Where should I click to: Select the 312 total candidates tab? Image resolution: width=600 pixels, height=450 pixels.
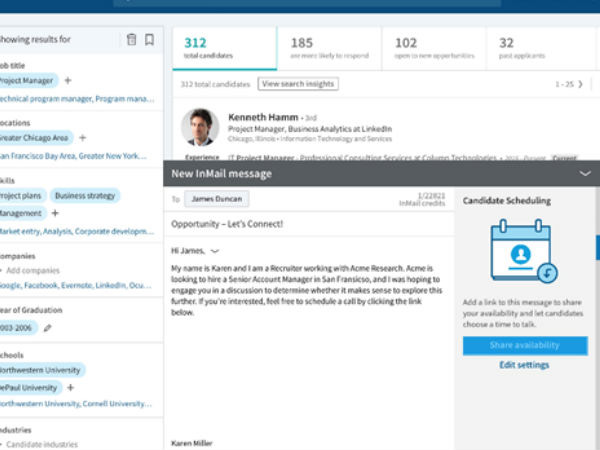(x=220, y=48)
